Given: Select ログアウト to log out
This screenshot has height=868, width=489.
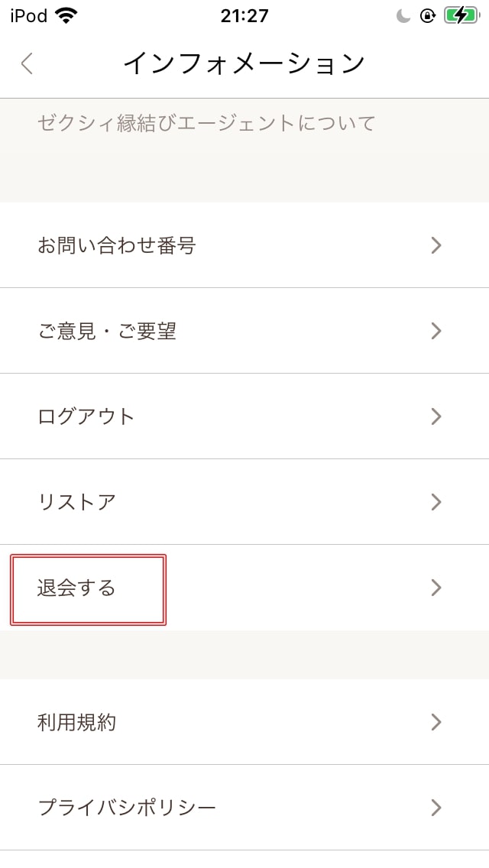Looking at the screenshot, I should click(x=86, y=416).
